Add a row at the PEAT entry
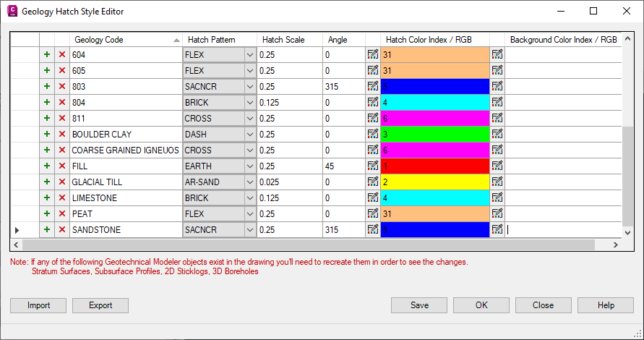Image resolution: width=644 pixels, height=340 pixels. pos(47,214)
